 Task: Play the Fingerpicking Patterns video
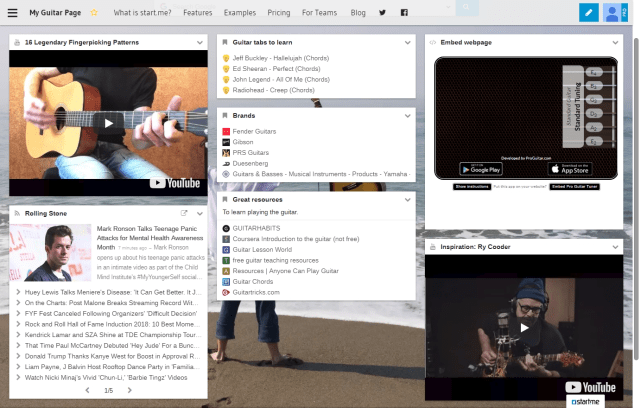[x=109, y=123]
